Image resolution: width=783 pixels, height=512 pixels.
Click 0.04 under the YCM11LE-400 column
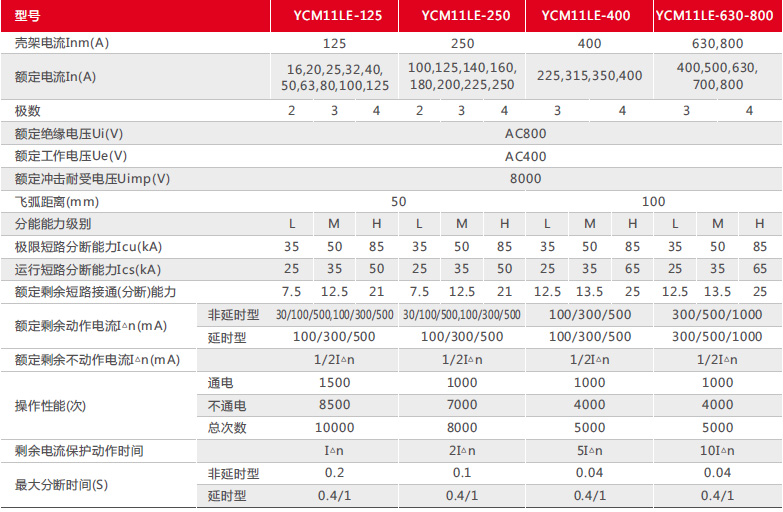(x=590, y=473)
